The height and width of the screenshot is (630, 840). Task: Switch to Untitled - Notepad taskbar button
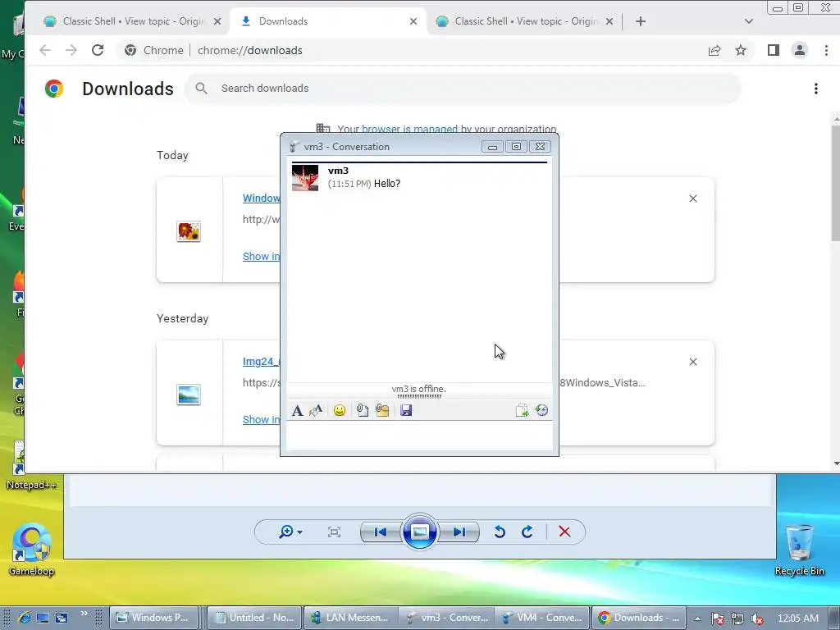coord(255,618)
